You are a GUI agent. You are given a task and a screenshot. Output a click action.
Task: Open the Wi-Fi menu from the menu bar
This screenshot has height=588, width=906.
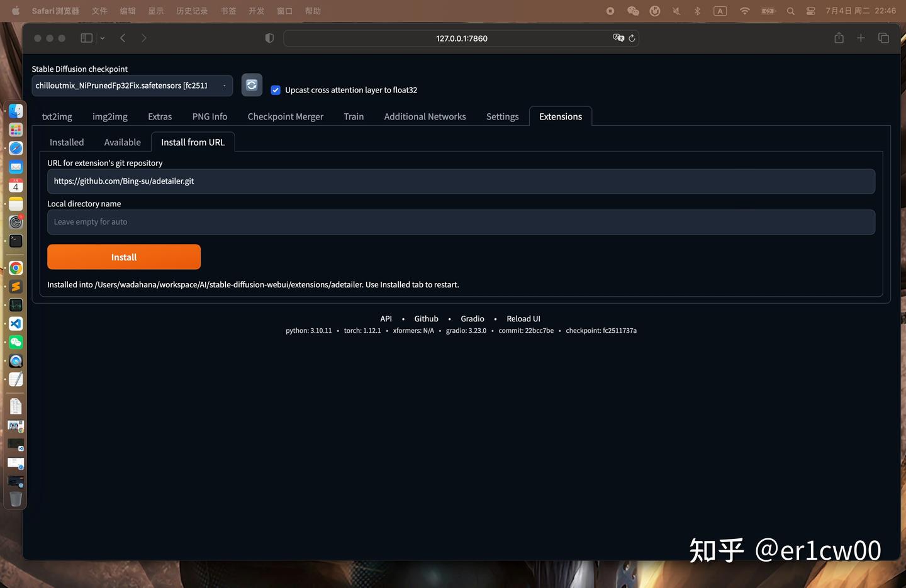744,11
